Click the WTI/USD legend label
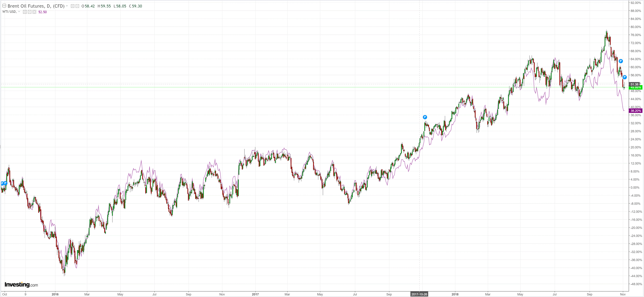Image resolution: width=644 pixels, height=297 pixels. coord(9,12)
